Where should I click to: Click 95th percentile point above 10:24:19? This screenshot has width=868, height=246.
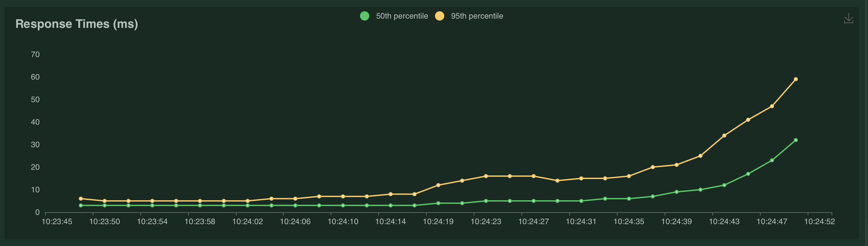tap(438, 185)
